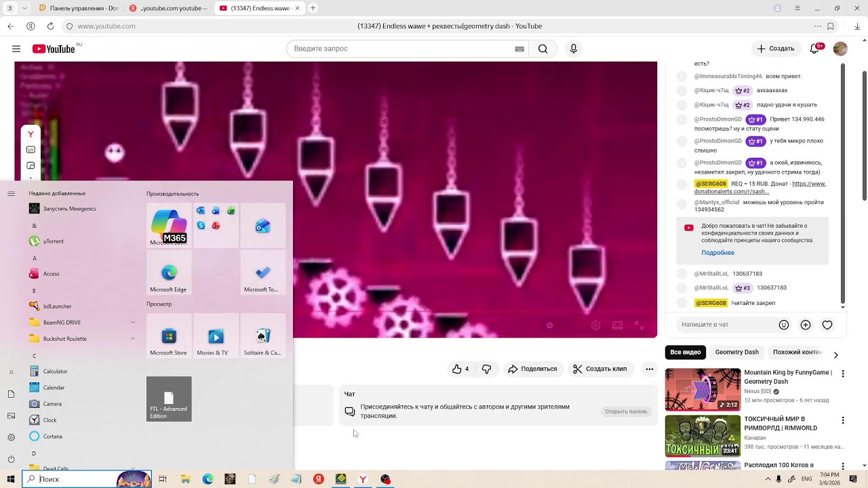This screenshot has width=868, height=488.
Task: Switch to the youtube.com browser tab
Action: pyautogui.click(x=169, y=8)
